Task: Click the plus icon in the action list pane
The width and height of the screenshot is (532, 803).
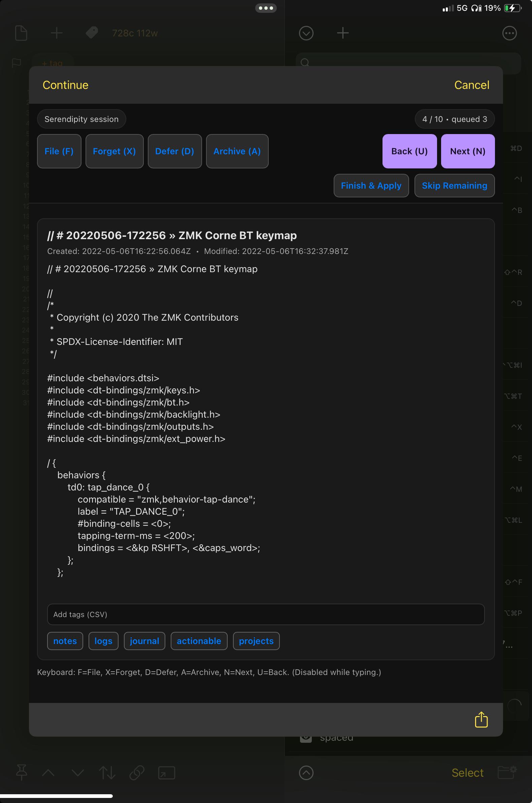Action: 343,33
